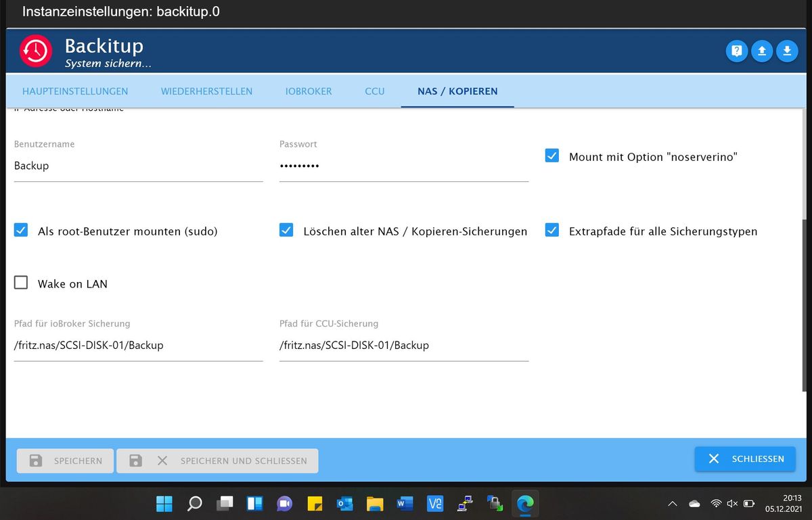
Task: Open Sticky Notes in taskbar
Action: 315,503
